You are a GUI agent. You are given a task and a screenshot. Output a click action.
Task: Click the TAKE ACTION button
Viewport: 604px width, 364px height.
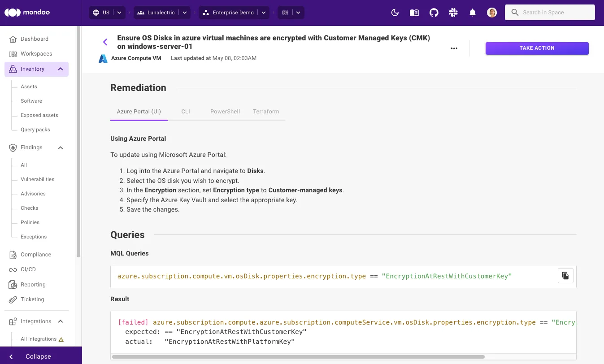pos(537,48)
